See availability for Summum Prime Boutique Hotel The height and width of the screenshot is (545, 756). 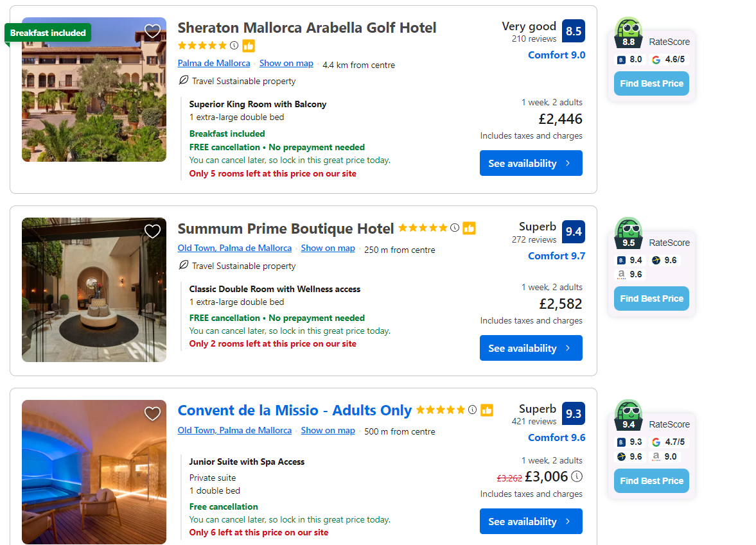point(531,348)
